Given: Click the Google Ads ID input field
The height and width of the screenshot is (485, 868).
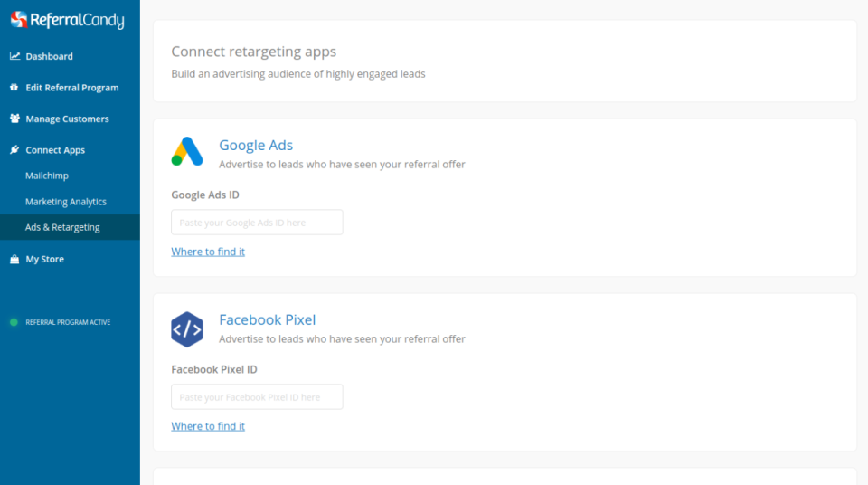Looking at the screenshot, I should (257, 223).
